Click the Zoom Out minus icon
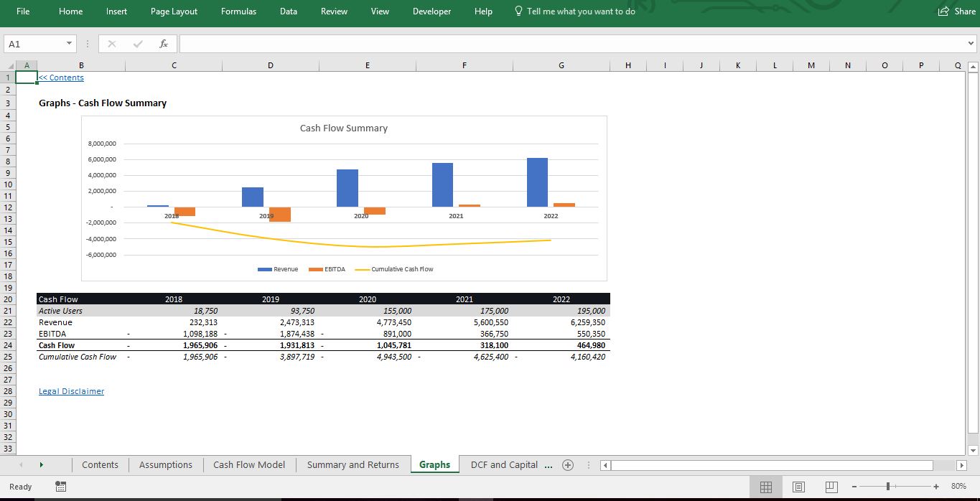 pos(856,487)
